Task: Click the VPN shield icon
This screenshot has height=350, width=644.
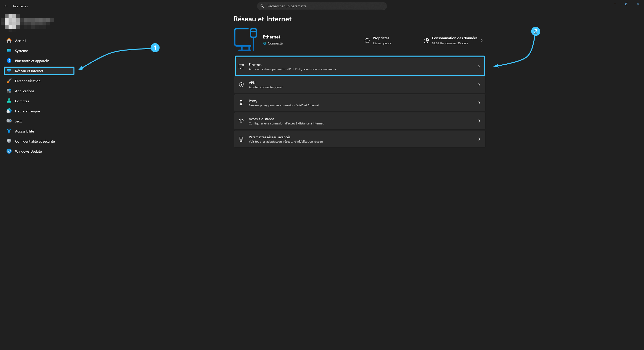Action: [x=241, y=85]
